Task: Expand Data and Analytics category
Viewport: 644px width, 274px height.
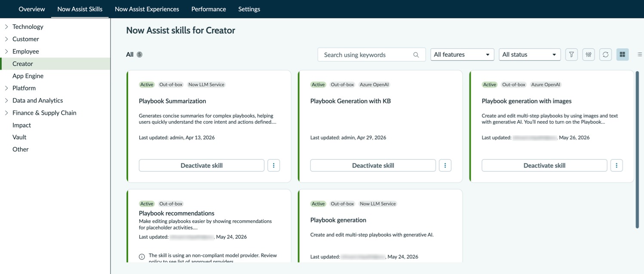Action: pyautogui.click(x=6, y=100)
